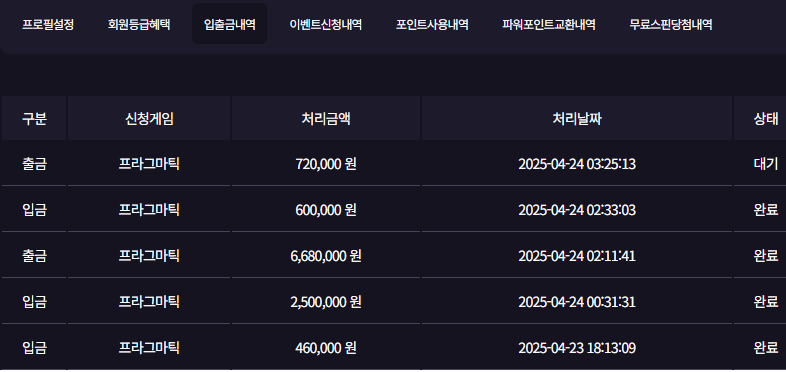
Task: Click 프라그마틱 in the 6,680,000 원 row
Action: pos(149,256)
